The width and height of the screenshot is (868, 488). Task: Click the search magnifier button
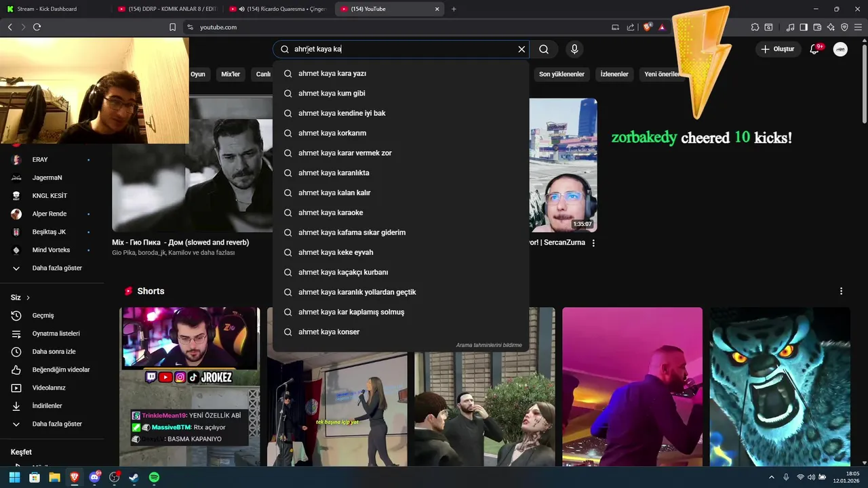pos(544,49)
